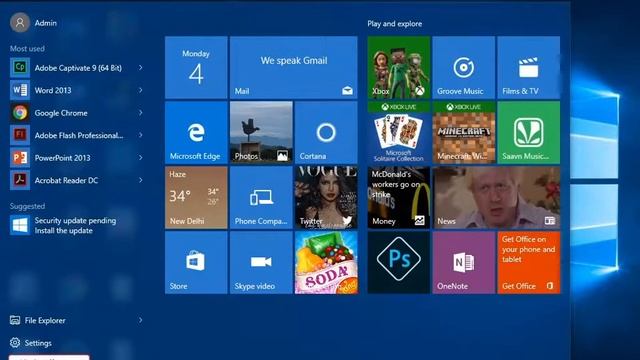Expand PowerPoint 2013 jump list arrow
The image size is (640, 360).
(x=140, y=157)
